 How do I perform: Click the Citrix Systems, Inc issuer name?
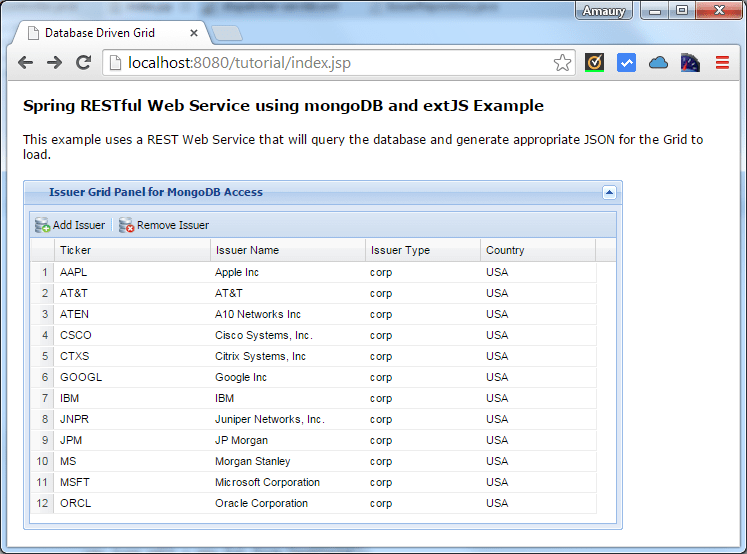click(260, 356)
